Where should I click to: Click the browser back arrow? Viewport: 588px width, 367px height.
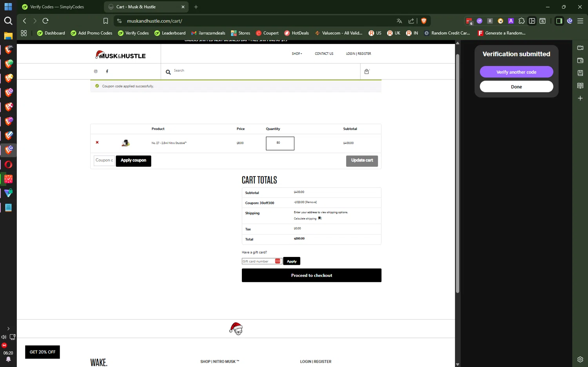[x=25, y=21]
